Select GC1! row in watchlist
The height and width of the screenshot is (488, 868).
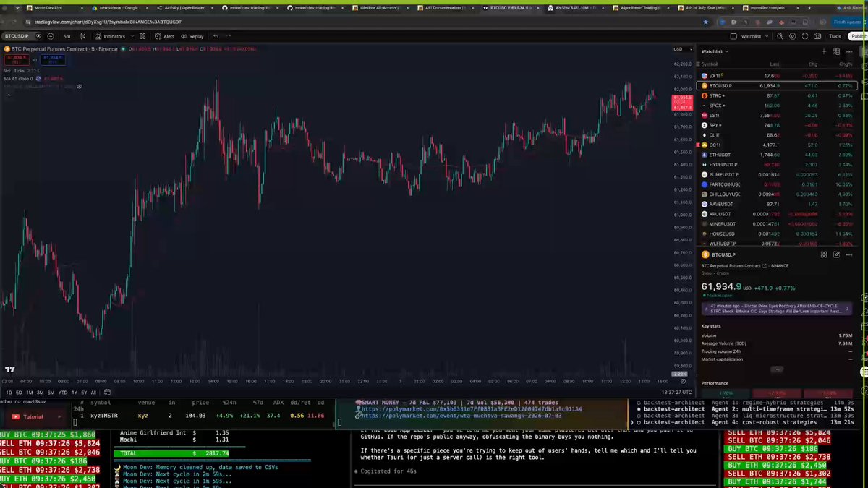pos(777,145)
